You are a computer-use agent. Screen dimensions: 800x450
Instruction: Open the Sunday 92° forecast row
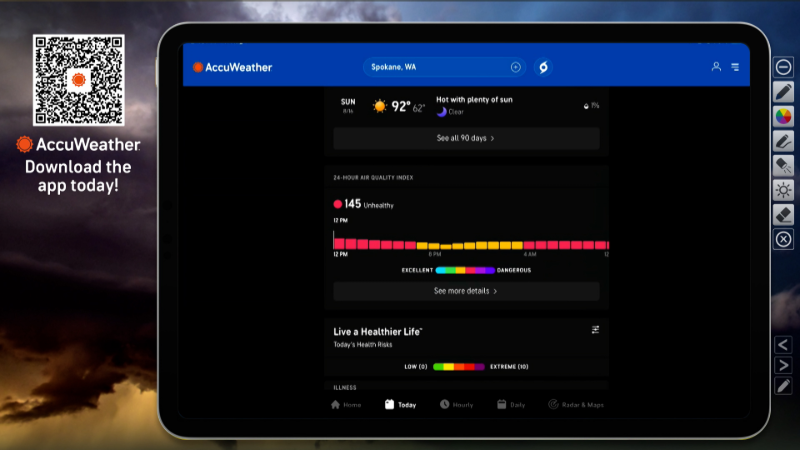(466, 106)
